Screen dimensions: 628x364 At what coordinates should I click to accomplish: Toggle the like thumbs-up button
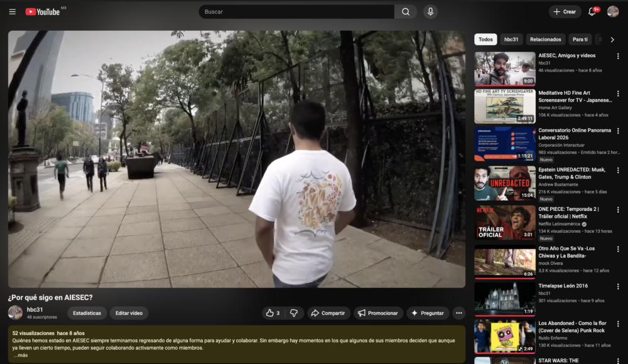tap(273, 313)
